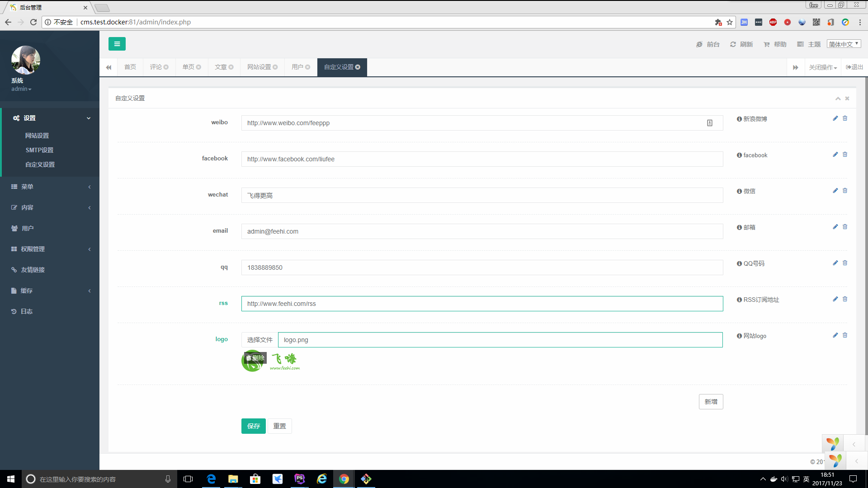Image resolution: width=868 pixels, height=488 pixels.
Task: Click into the wechat input field
Action: [x=481, y=195]
